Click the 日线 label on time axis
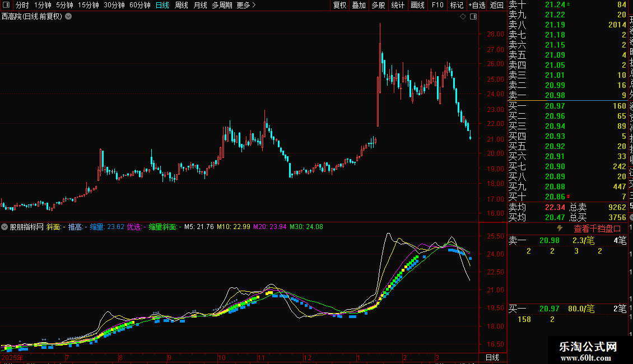This screenshot has height=364, width=633. click(492, 357)
